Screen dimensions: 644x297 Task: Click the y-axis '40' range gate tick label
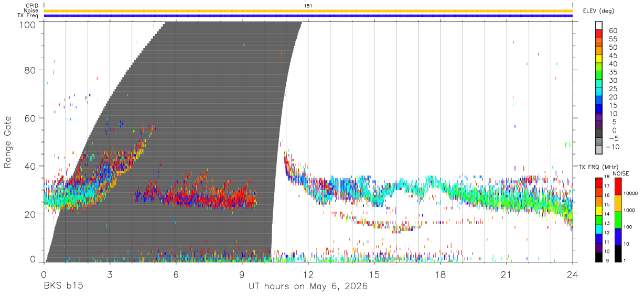click(x=30, y=167)
